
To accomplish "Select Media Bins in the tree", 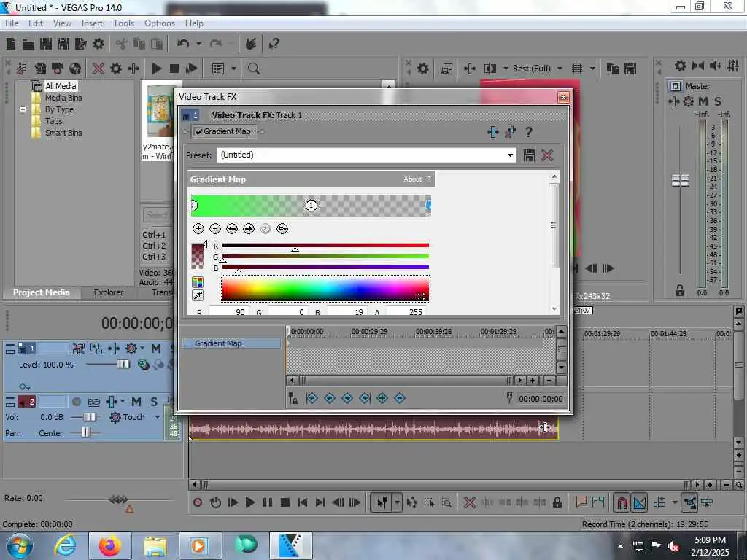I will click(x=63, y=98).
